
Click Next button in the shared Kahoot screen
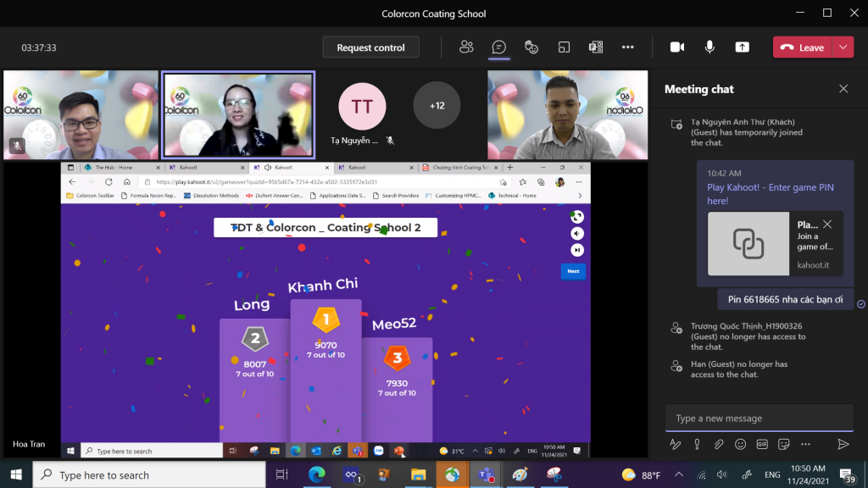pyautogui.click(x=573, y=271)
